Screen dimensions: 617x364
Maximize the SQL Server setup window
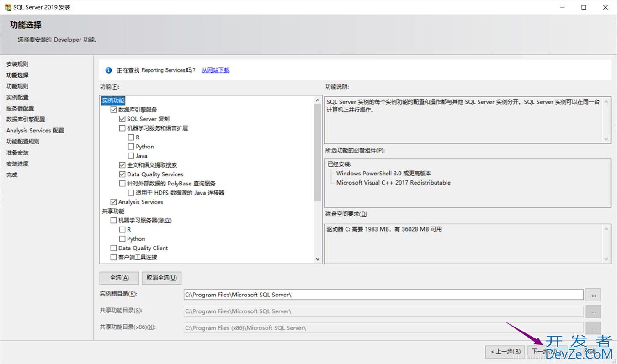[x=584, y=7]
